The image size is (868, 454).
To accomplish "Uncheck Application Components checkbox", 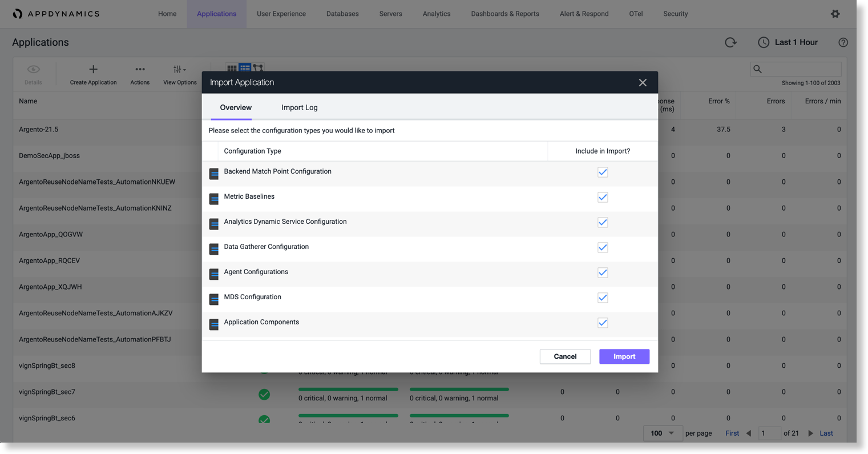I will 603,323.
